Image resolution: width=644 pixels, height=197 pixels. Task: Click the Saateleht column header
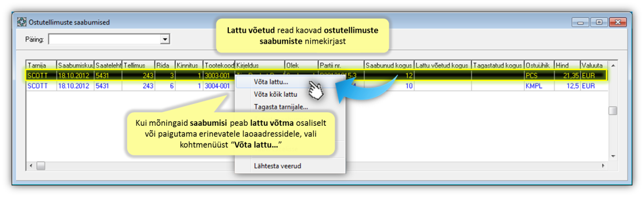tap(108, 65)
